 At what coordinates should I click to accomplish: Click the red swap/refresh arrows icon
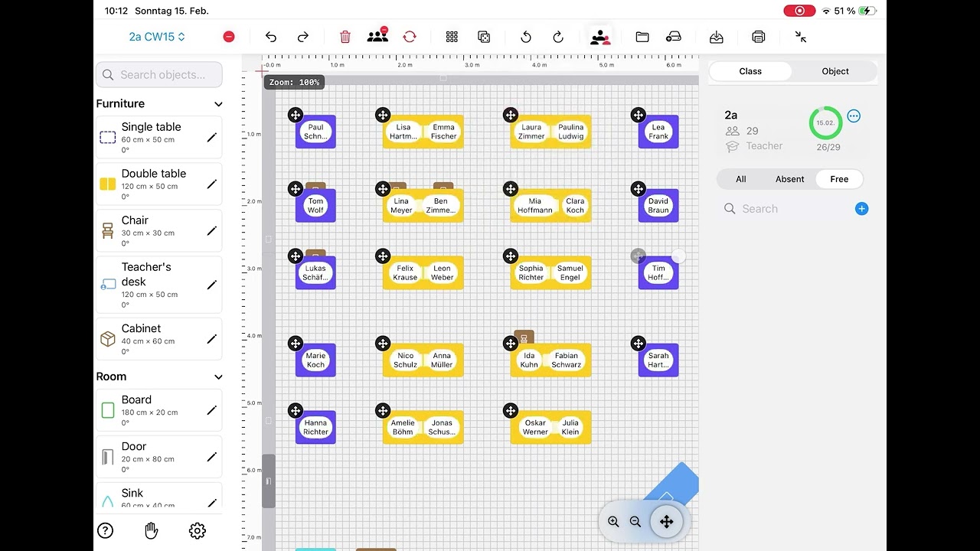410,37
